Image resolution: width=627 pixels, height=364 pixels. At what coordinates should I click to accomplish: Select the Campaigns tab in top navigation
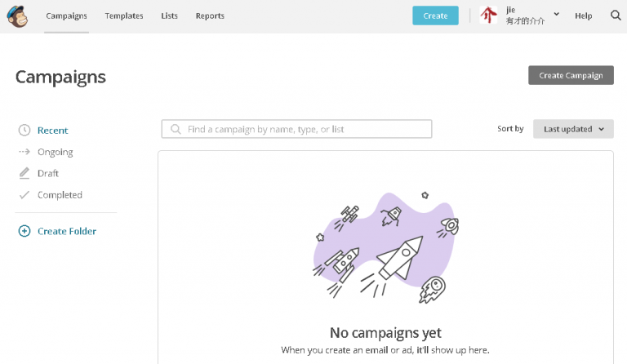66,16
